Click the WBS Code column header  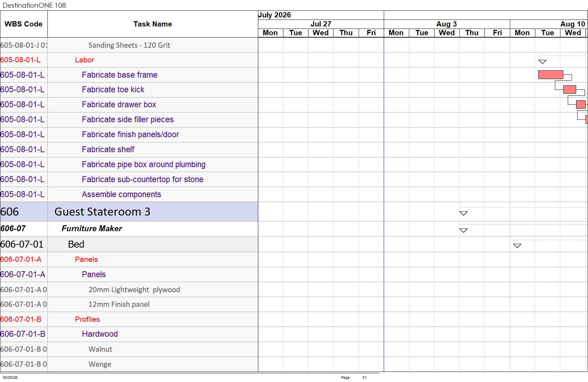pos(24,24)
